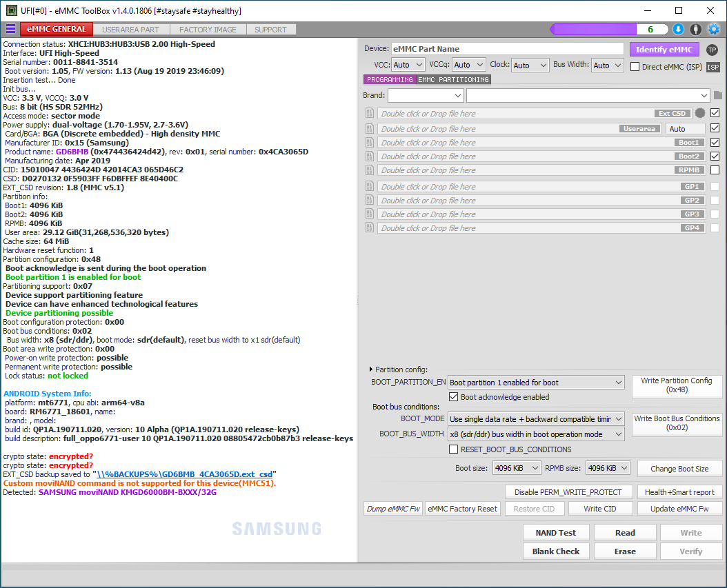Screen dimensions: 727x588
Task: Click file icon of GP1 row
Action: [x=370, y=186]
